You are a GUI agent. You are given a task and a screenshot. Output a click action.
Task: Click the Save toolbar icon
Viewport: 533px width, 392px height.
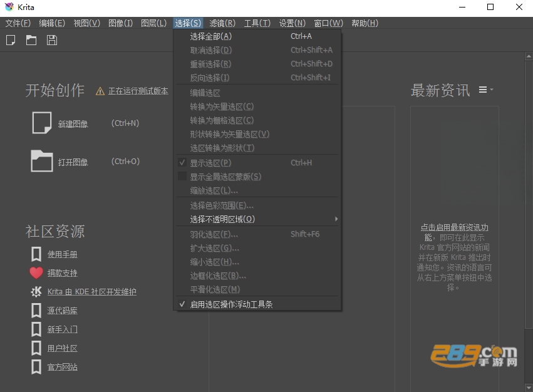(x=51, y=40)
